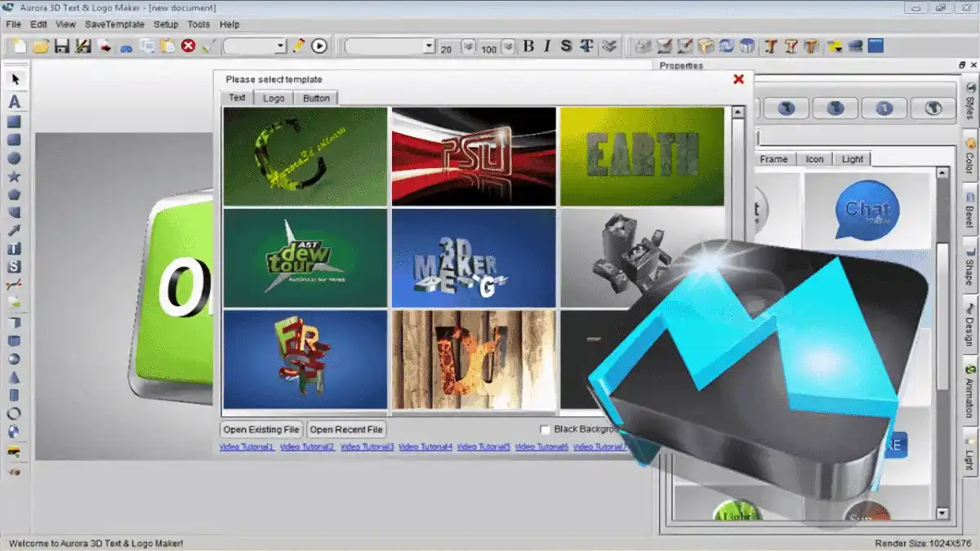Screen dimensions: 980x551
Task: Select the star shape tool
Action: (15, 176)
